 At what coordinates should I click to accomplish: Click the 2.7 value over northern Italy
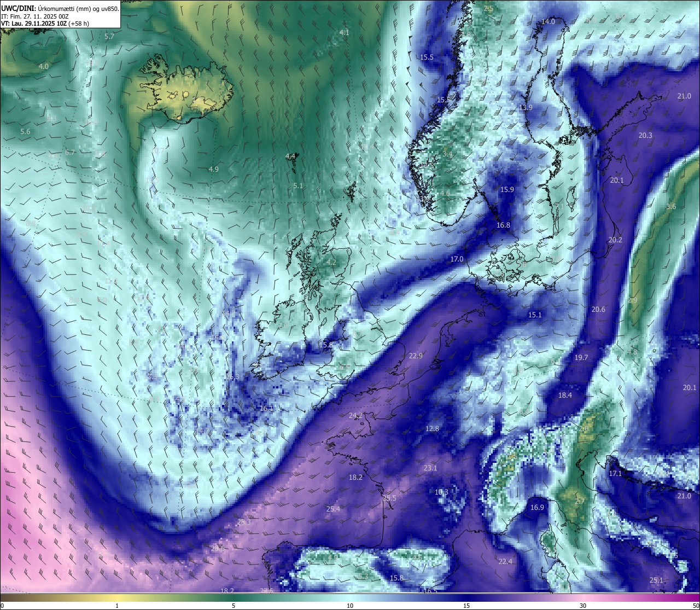(x=580, y=502)
